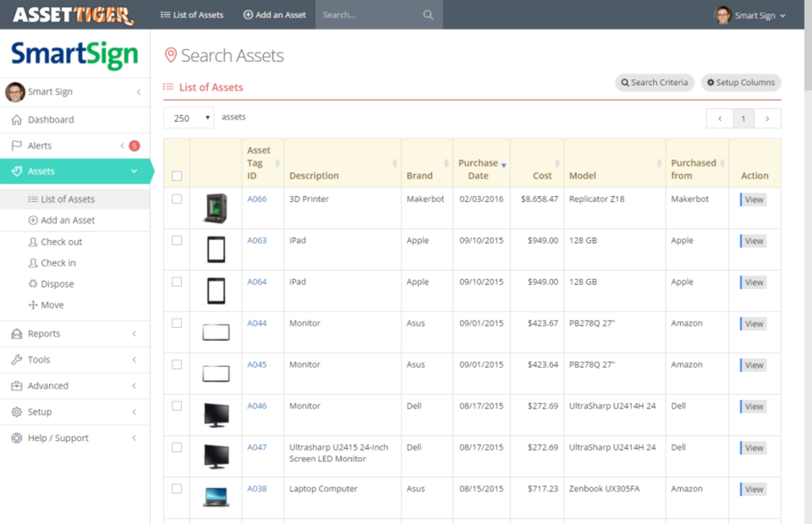812x524 pixels.
Task: Click the 3D Printer thumbnail image
Action: coord(215,207)
